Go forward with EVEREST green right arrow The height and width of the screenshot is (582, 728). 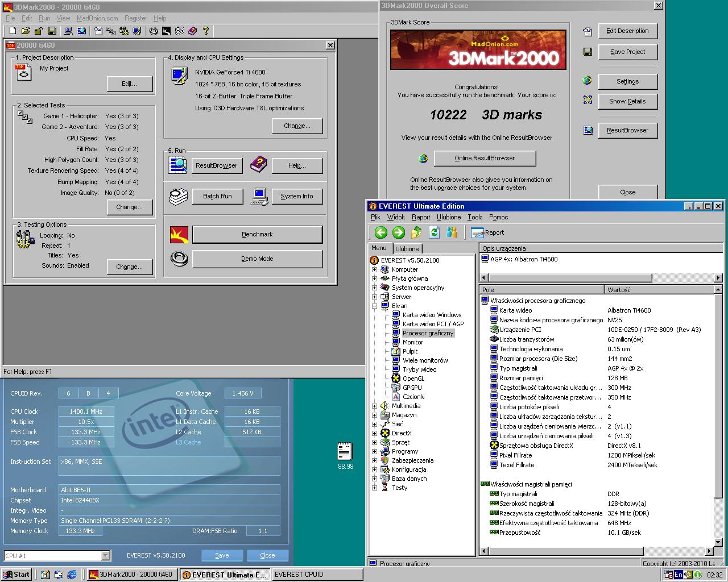(399, 232)
